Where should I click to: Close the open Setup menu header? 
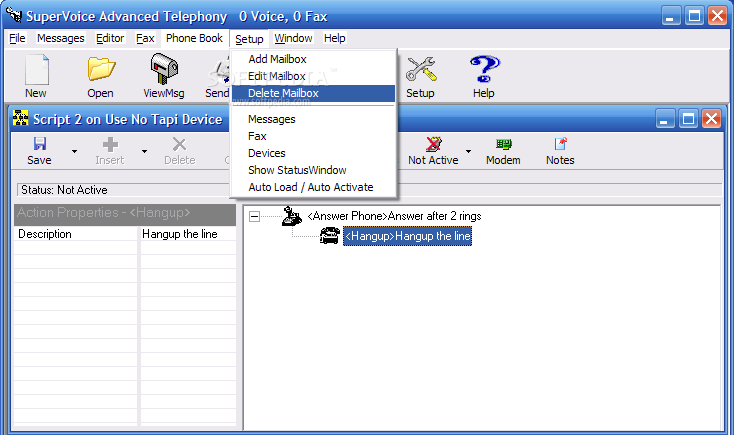tap(249, 39)
